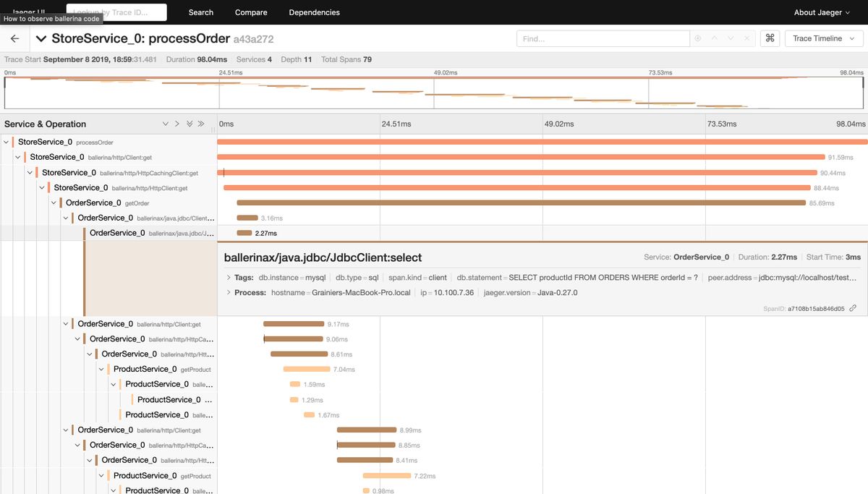Image resolution: width=868 pixels, height=494 pixels.
Task: Click the back arrow to return to search
Action: coord(14,38)
